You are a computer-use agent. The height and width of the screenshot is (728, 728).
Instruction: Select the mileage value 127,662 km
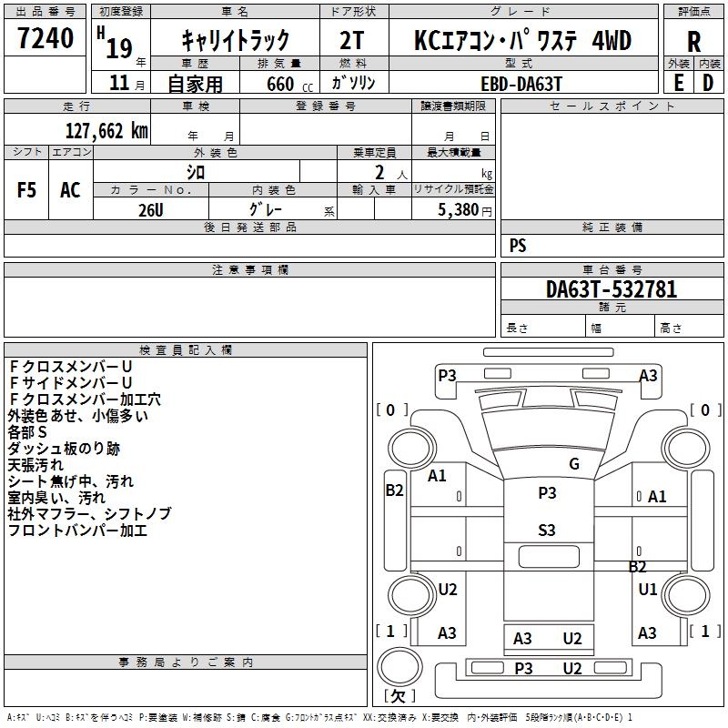(106, 130)
